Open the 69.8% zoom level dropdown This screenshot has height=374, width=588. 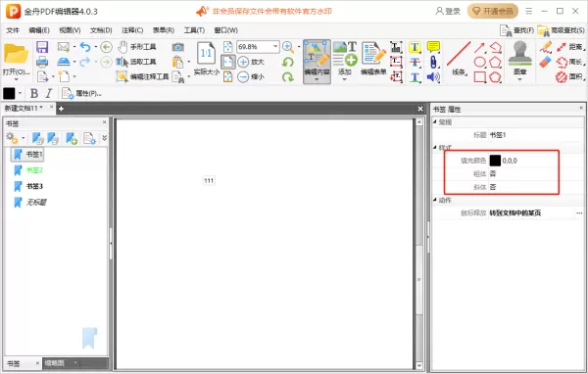275,46
